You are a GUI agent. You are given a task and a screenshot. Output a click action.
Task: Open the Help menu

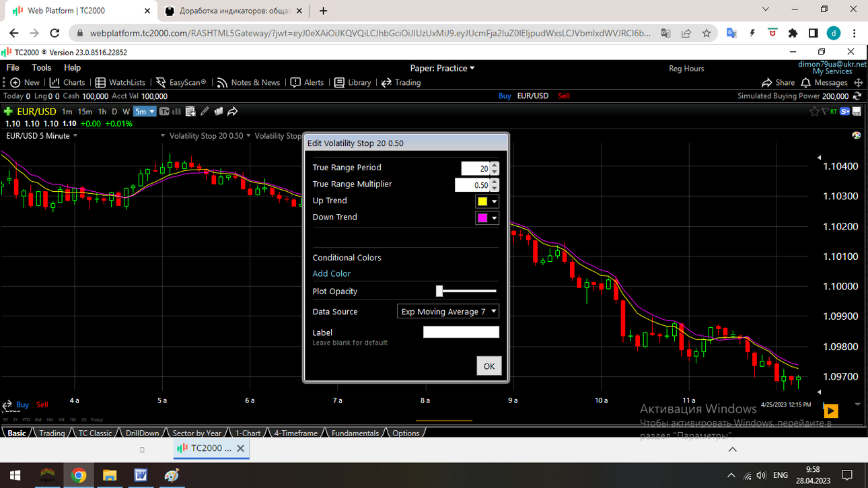pyautogui.click(x=72, y=67)
